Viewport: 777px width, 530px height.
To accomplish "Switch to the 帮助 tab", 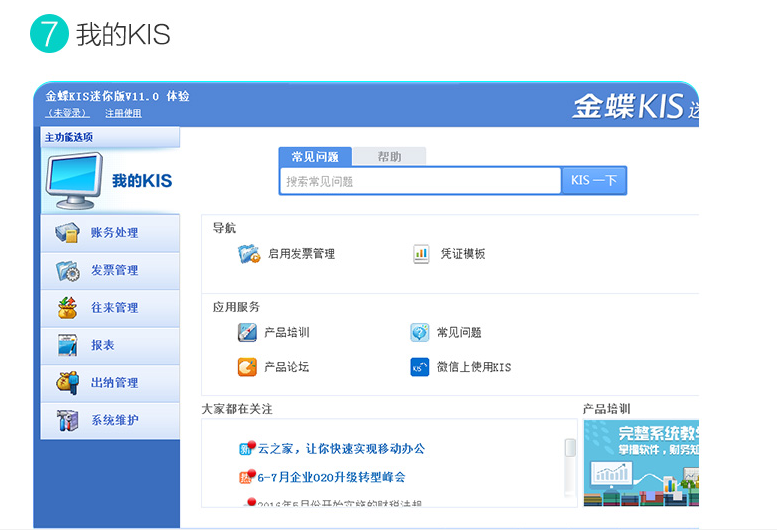I will [389, 157].
